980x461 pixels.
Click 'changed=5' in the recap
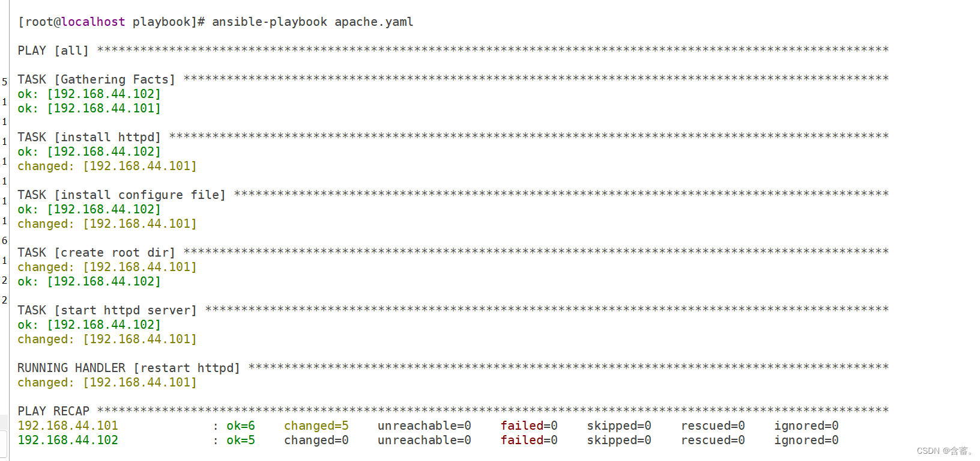(x=316, y=426)
